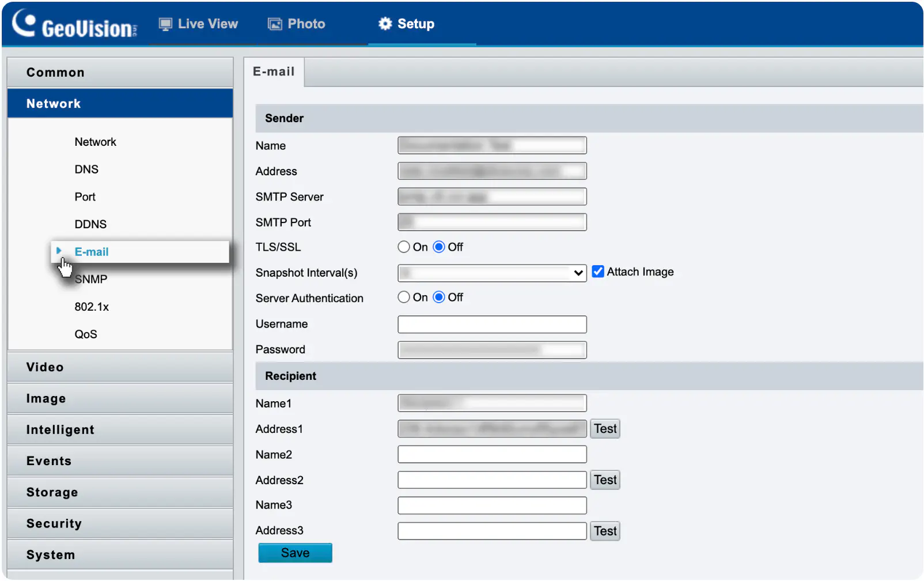Click the recipient Name2 field
924x581 pixels.
click(x=492, y=454)
